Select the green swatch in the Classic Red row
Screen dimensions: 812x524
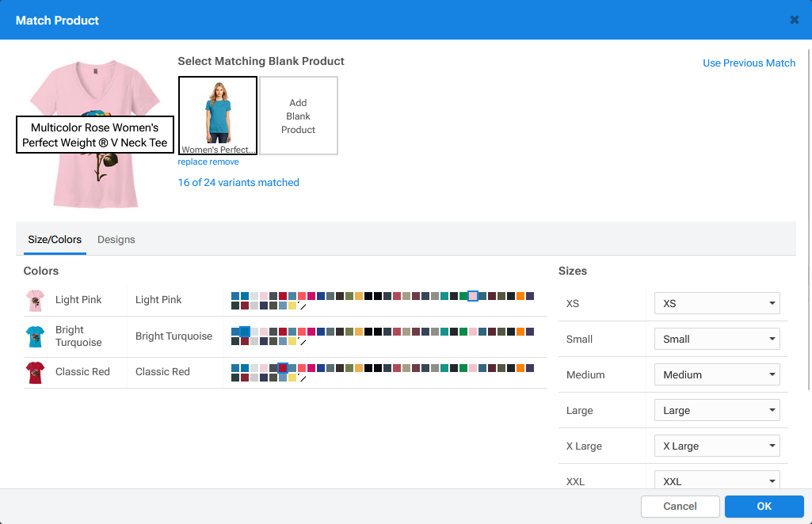point(463,368)
